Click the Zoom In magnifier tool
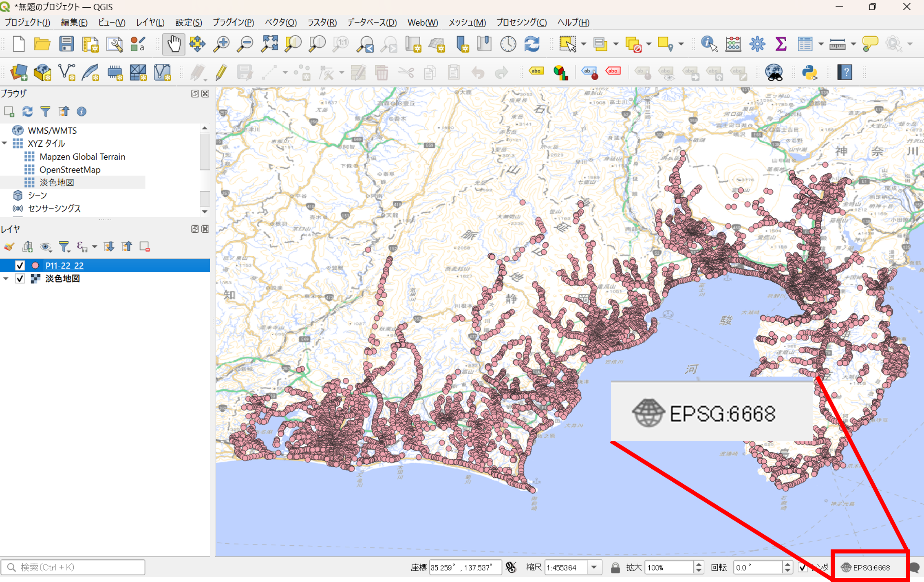Image resolution: width=924 pixels, height=582 pixels. pyautogui.click(x=221, y=44)
